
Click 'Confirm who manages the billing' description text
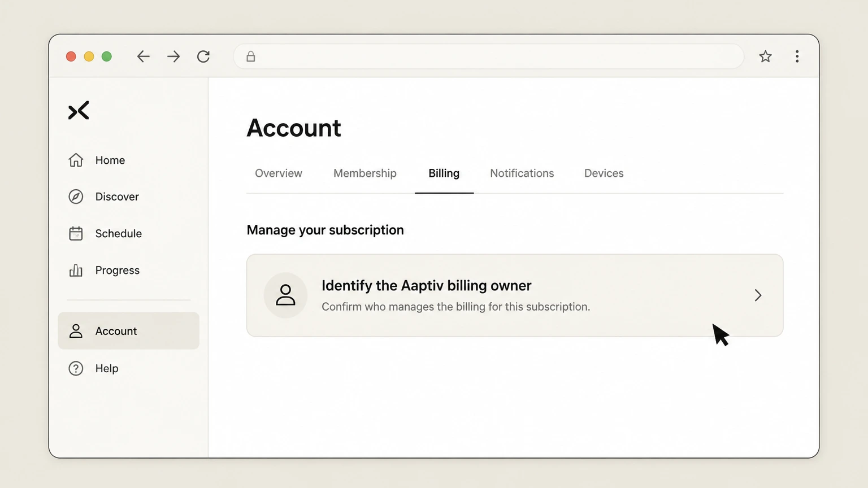(456, 307)
